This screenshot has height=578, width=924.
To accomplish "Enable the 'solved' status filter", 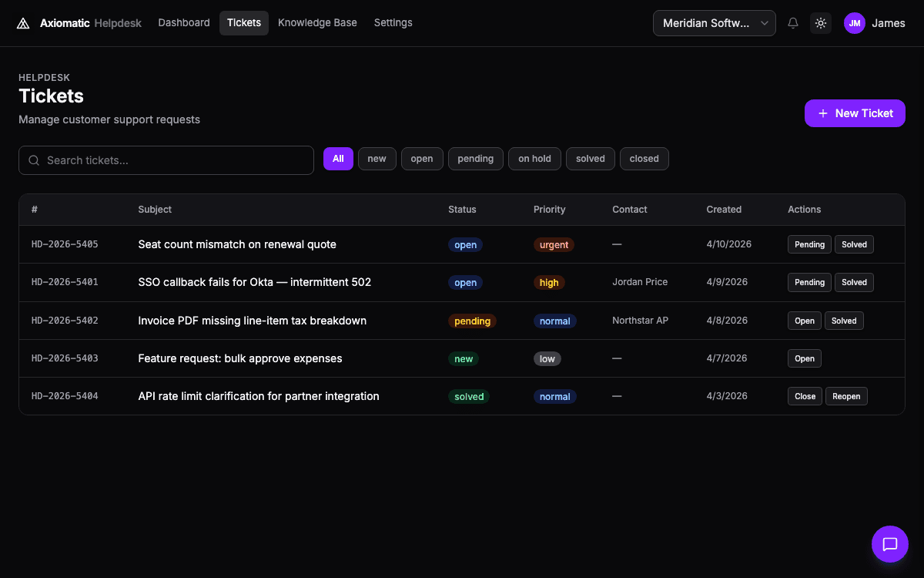I will tap(590, 159).
